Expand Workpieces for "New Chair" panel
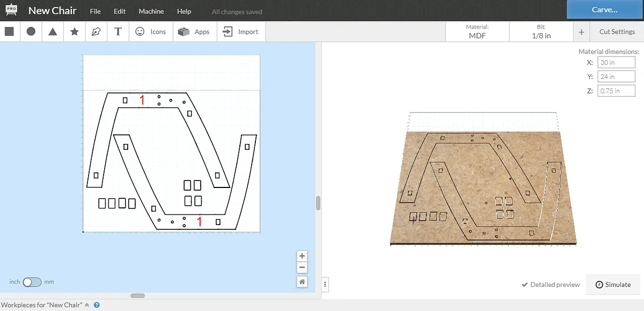 (87, 305)
